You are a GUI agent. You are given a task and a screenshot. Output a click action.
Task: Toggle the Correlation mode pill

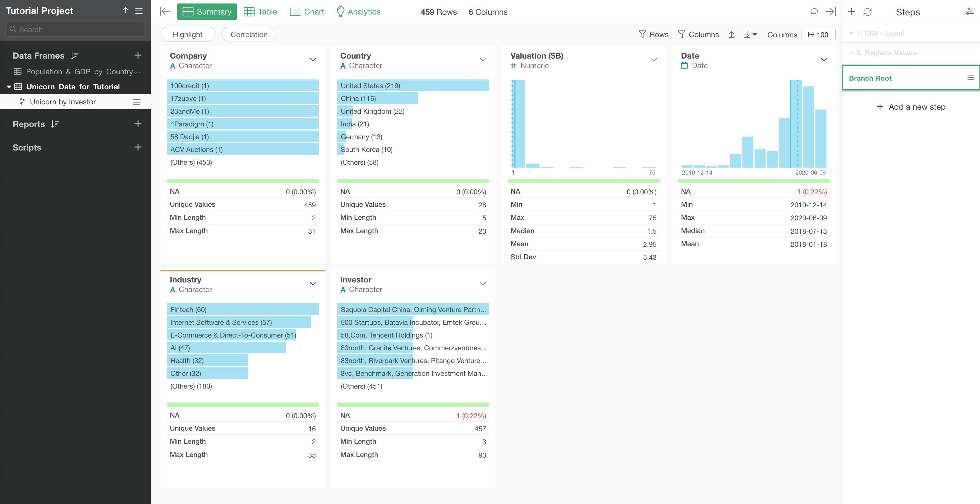click(x=249, y=34)
